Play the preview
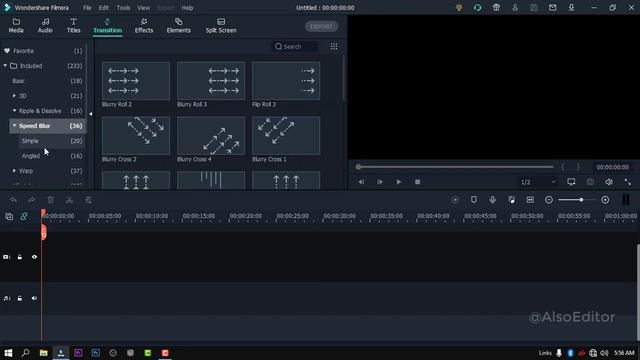 point(398,182)
